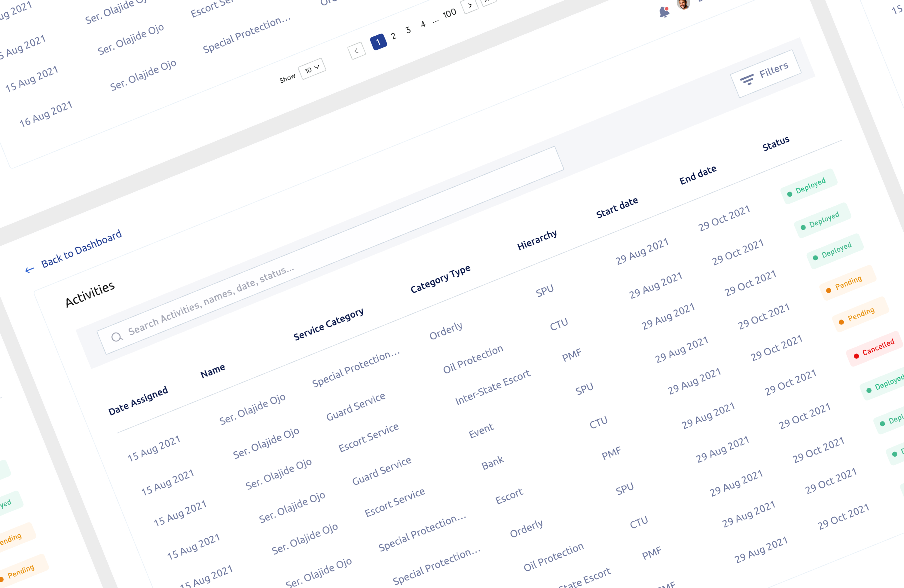904x588 pixels.
Task: Go to page 2
Action: 393,36
